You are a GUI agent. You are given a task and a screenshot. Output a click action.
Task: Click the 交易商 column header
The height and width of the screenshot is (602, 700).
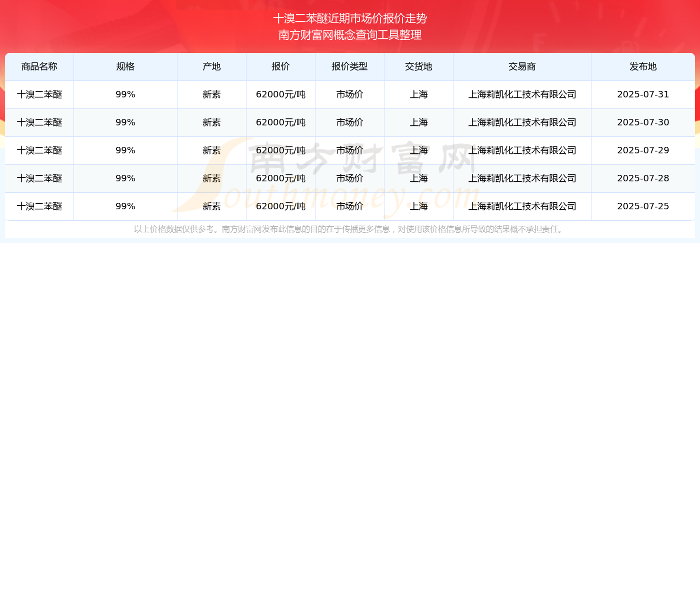pos(522,66)
